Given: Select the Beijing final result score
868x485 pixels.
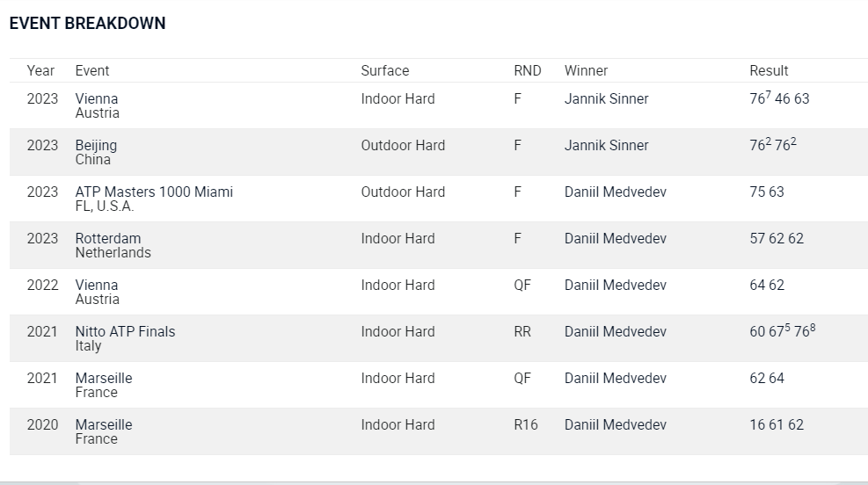Looking at the screenshot, I should click(773, 145).
